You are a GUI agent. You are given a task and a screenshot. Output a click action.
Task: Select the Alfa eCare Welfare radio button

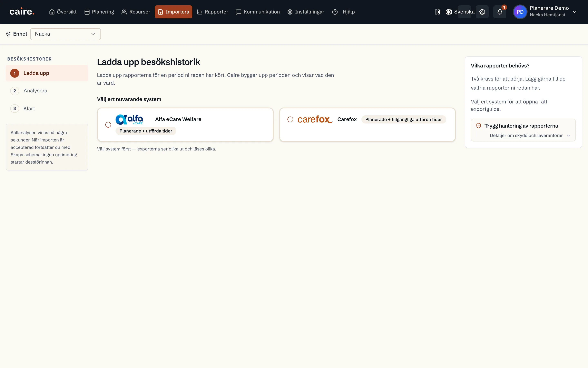coord(108,125)
